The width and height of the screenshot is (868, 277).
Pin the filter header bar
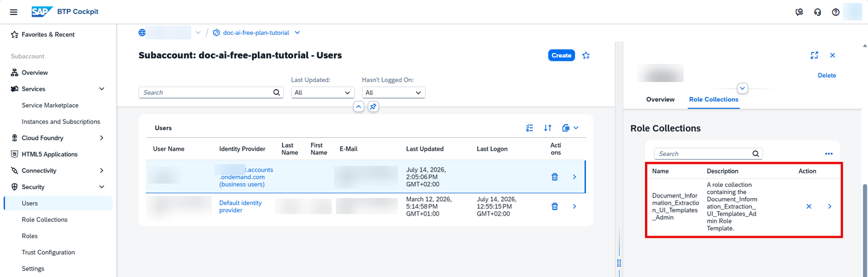(373, 107)
